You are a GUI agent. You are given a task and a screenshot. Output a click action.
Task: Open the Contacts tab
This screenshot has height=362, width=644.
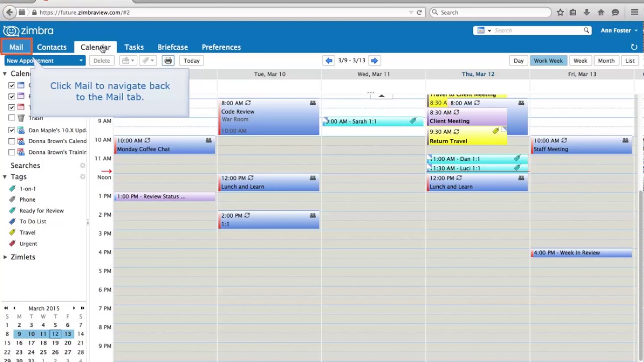[x=51, y=47]
